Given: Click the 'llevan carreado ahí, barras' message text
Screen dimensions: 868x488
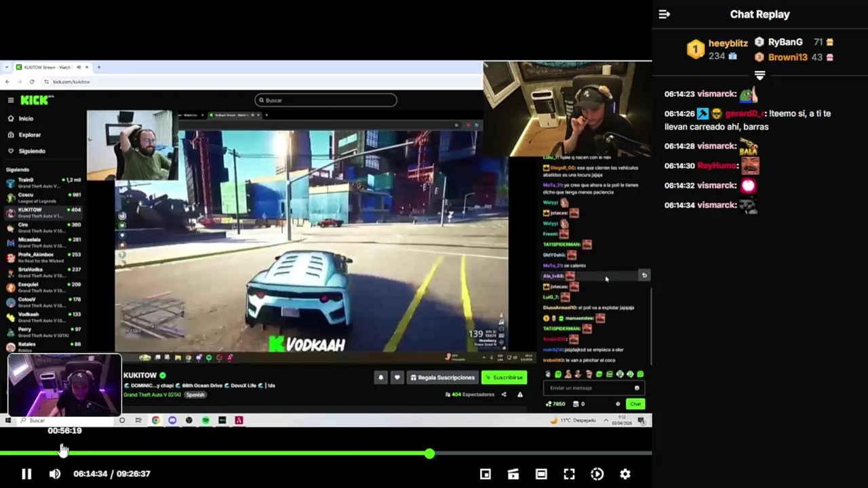Looking at the screenshot, I should tap(716, 127).
